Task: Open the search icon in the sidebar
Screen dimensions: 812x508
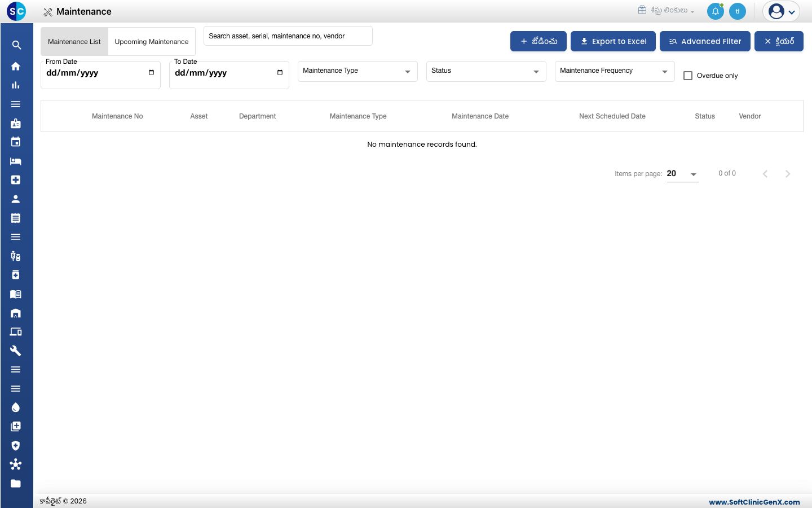Action: pyautogui.click(x=16, y=45)
